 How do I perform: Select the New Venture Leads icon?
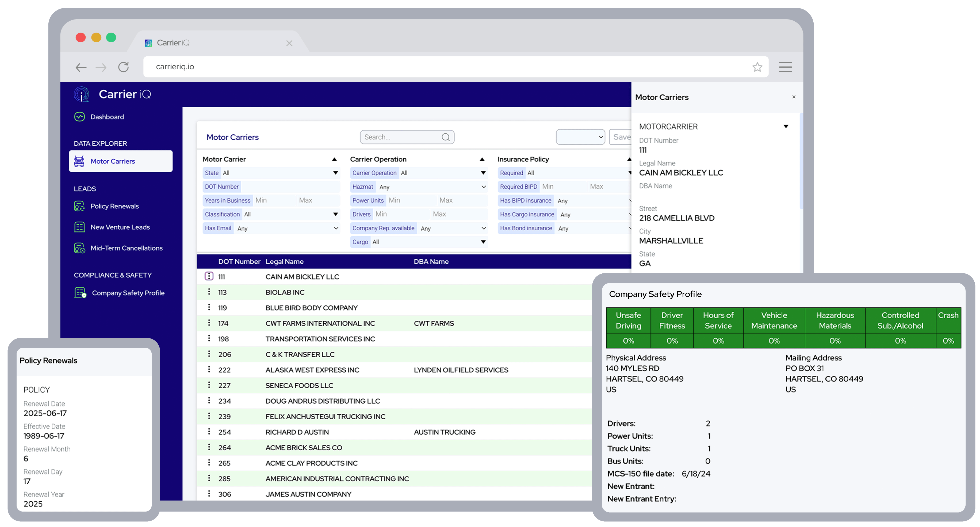79,227
